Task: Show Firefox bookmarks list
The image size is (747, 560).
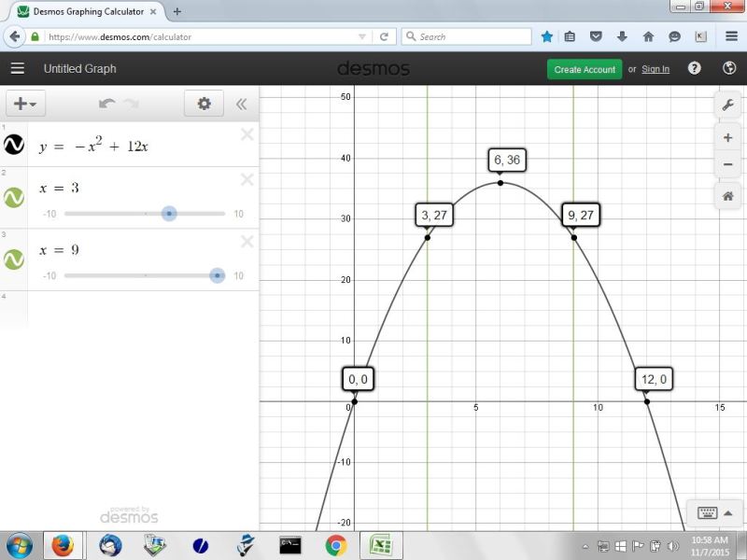Action: 570,36
